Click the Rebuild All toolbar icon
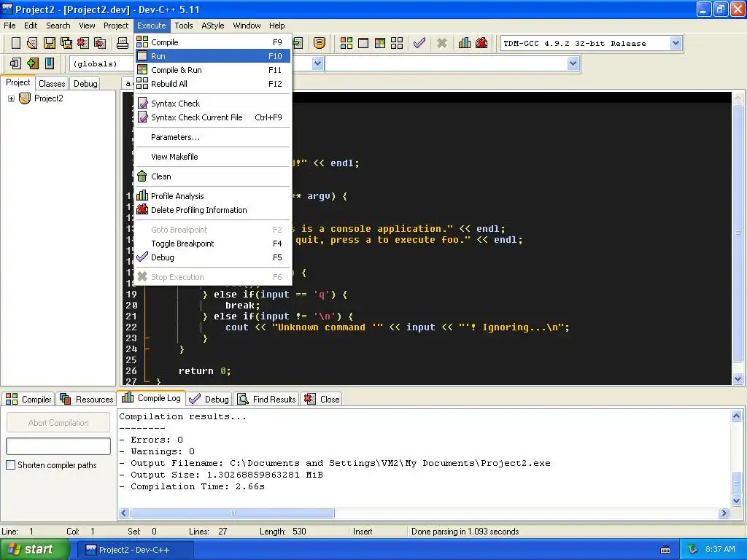Image resolution: width=747 pixels, height=560 pixels. pos(397,43)
